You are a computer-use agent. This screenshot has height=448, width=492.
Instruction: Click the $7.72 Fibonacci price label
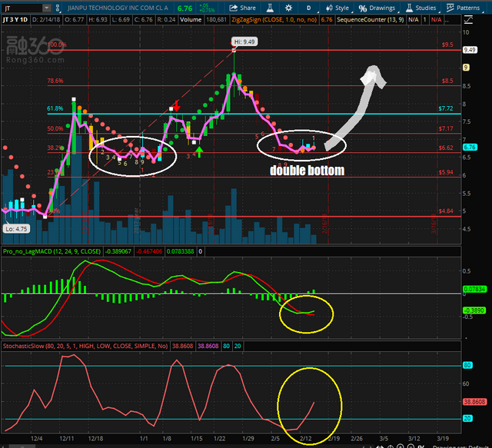click(x=446, y=108)
